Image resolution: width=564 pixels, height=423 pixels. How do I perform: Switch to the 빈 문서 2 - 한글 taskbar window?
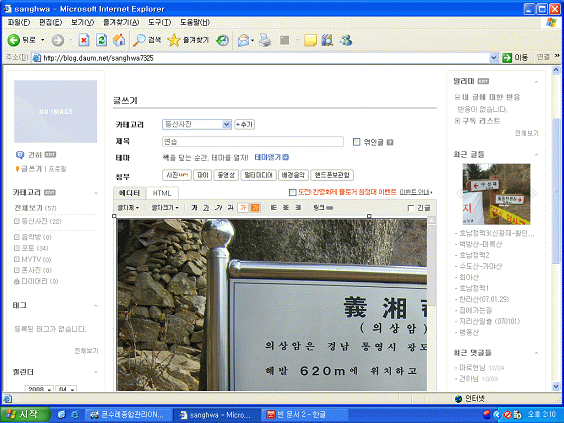coord(304,415)
